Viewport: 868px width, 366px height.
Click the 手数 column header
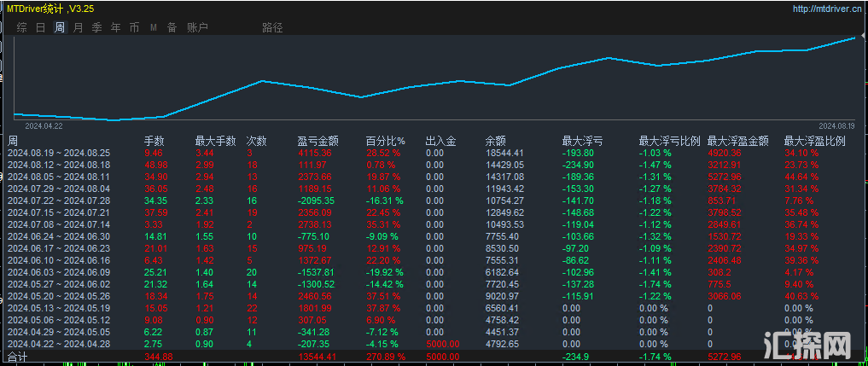[x=154, y=141]
